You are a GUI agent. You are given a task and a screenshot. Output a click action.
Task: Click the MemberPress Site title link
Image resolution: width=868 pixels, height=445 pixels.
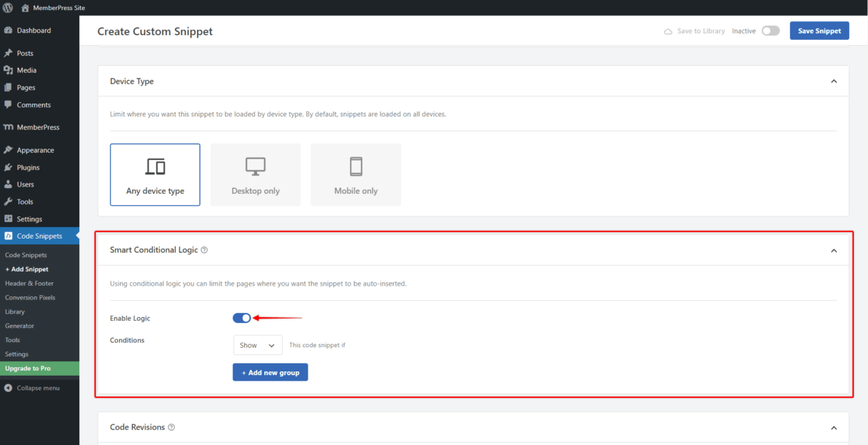[x=59, y=8]
